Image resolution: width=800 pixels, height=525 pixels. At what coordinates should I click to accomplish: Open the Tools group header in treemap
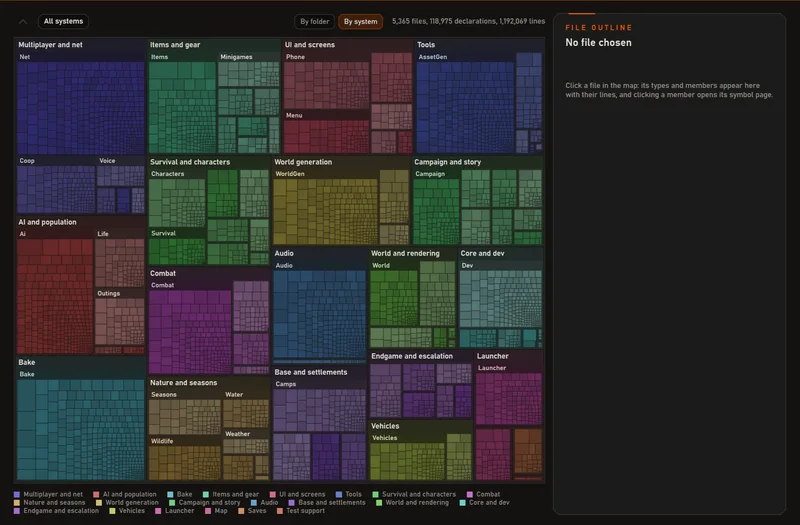coord(426,45)
